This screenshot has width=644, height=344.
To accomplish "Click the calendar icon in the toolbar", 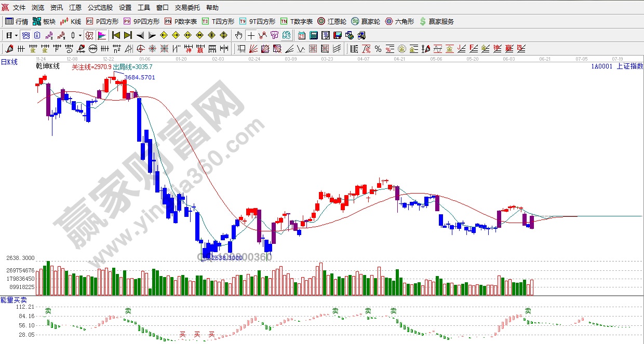I will (302, 35).
